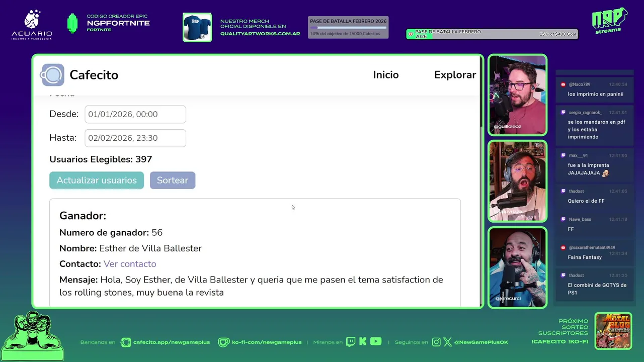Click the @guilloleoz webcam feed

pos(517,95)
